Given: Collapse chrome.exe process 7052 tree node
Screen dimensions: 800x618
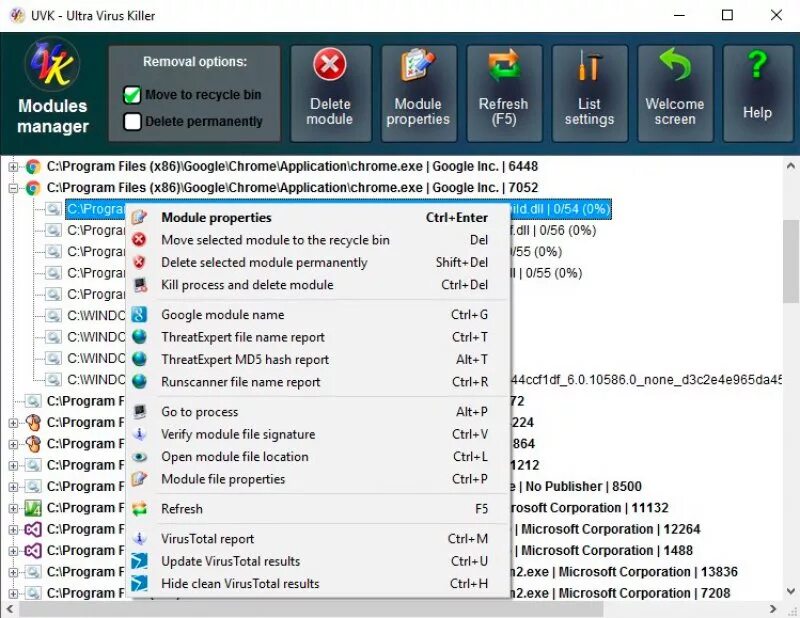Looking at the screenshot, I should pos(13,188).
